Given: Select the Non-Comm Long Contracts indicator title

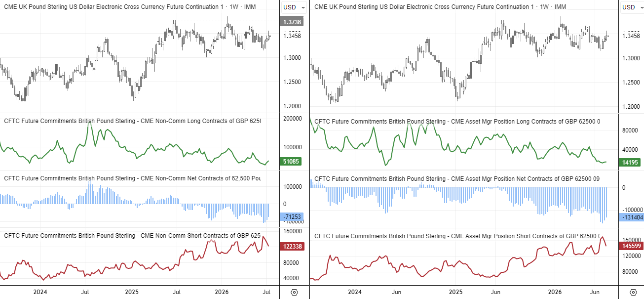Looking at the screenshot, I should (132, 121).
